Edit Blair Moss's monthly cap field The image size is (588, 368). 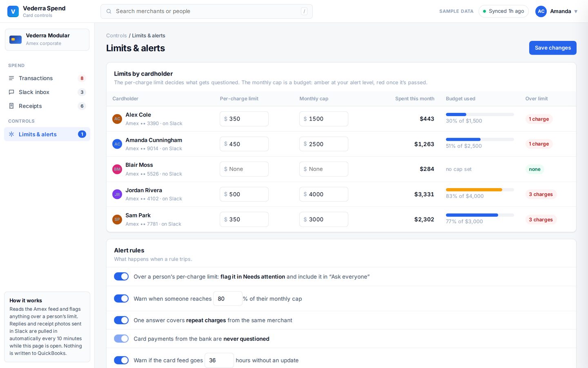pos(324,169)
